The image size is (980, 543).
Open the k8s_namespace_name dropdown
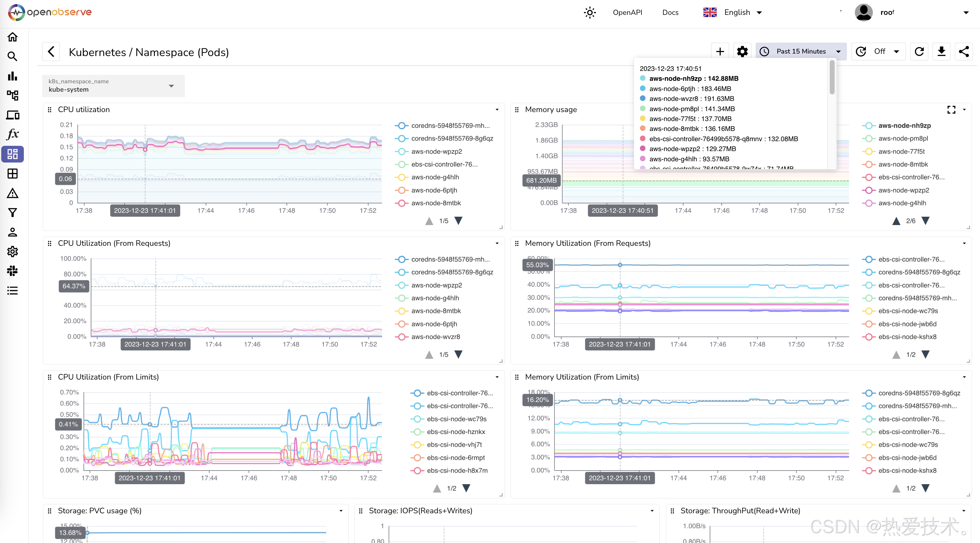point(113,86)
